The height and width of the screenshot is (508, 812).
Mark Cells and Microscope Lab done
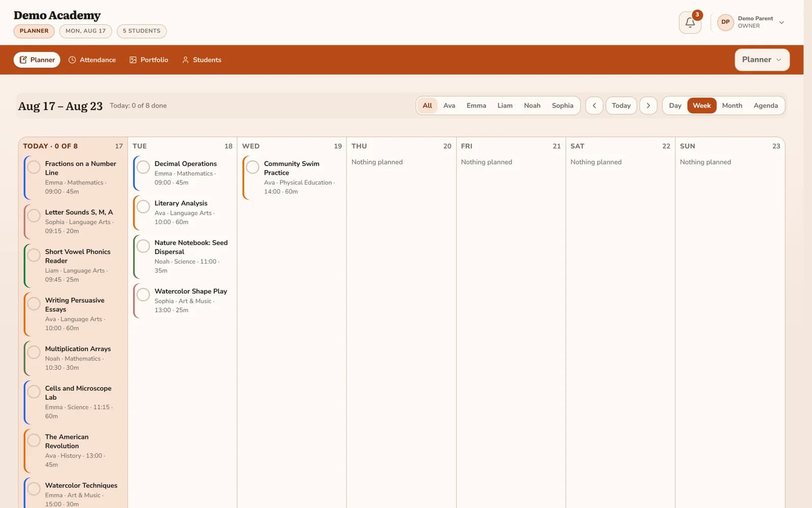pyautogui.click(x=34, y=392)
